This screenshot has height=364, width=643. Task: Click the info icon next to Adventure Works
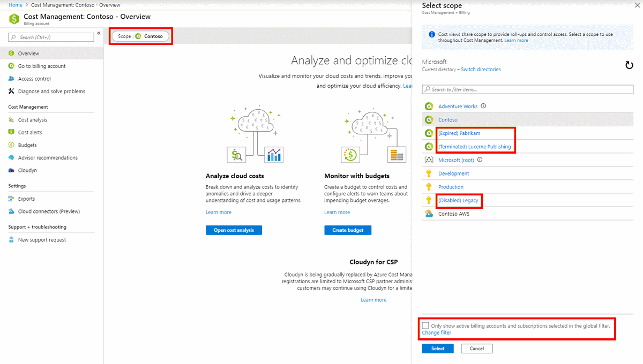tap(483, 106)
